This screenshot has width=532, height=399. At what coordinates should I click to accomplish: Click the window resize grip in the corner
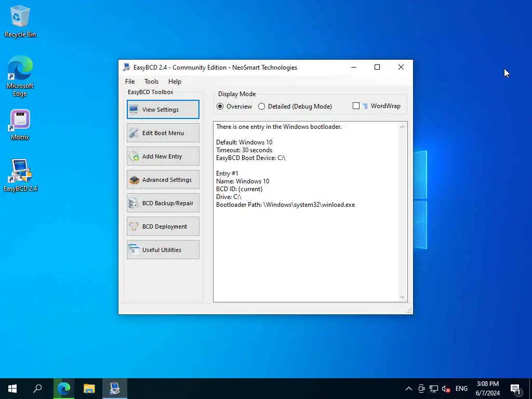pos(409,311)
